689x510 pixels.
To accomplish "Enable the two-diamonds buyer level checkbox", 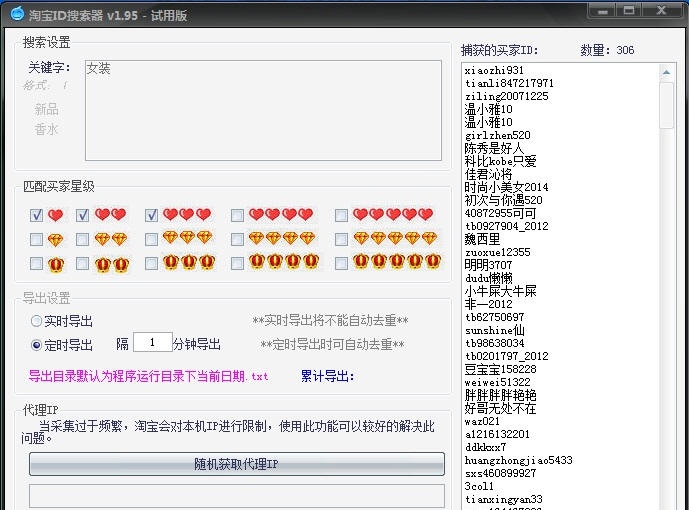I will [82, 239].
